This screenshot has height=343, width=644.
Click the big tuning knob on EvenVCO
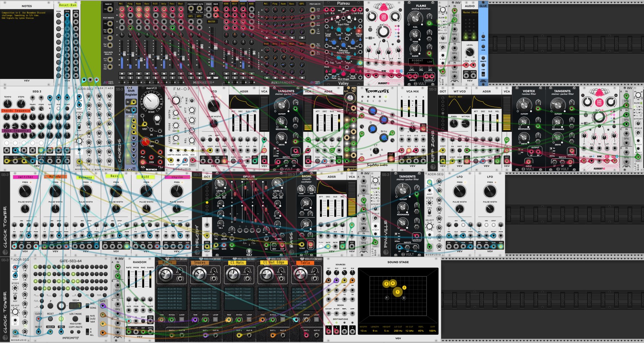point(151,101)
